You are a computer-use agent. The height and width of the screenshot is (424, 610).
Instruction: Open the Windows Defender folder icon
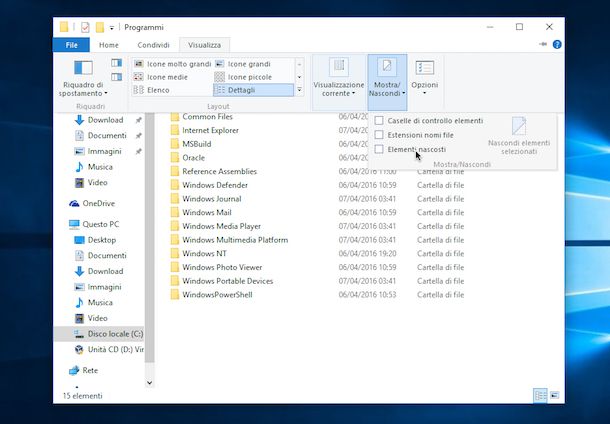174,186
